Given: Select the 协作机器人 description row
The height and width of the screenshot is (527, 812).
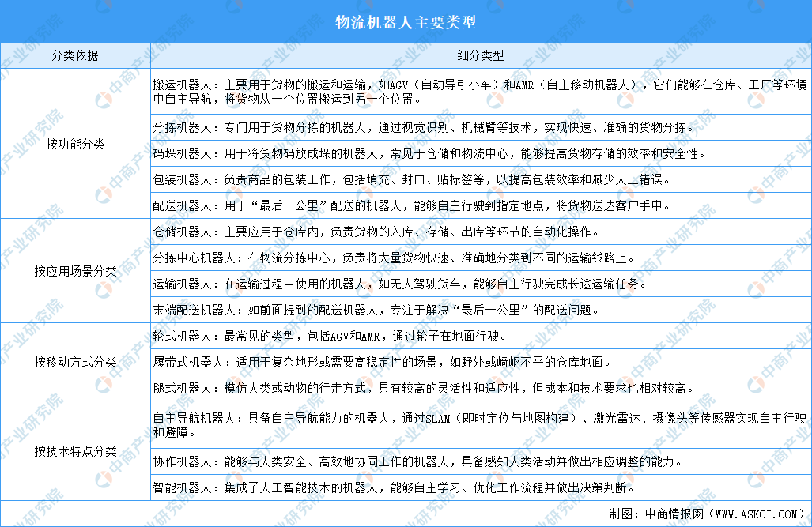Looking at the screenshot, I should (x=481, y=461).
